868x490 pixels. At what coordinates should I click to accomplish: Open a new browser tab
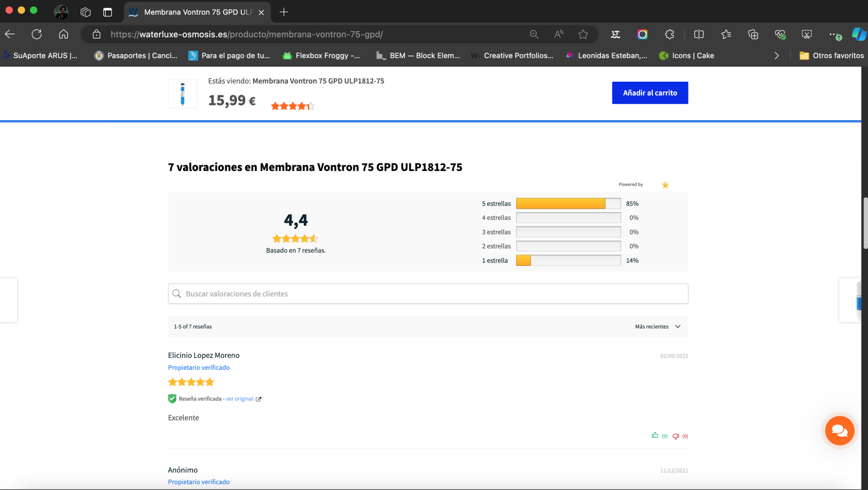[x=284, y=12]
